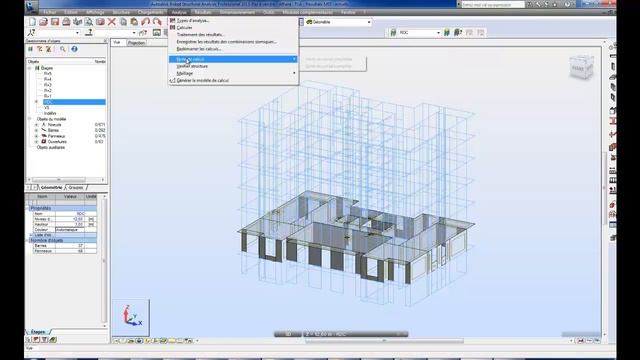This screenshot has width=640, height=360.
Task: Switch to the Projection view tab
Action: [136, 42]
